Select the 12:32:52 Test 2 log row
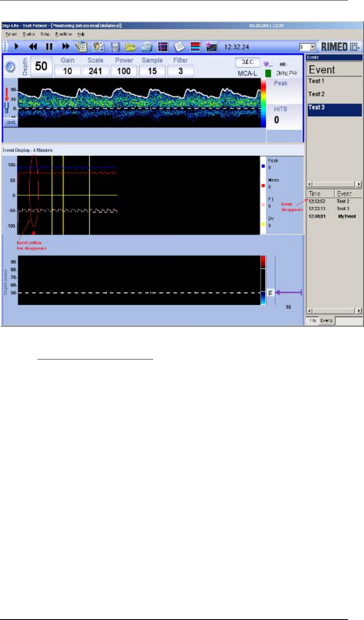Screen dimensions: 364x620 pyautogui.click(x=334, y=201)
